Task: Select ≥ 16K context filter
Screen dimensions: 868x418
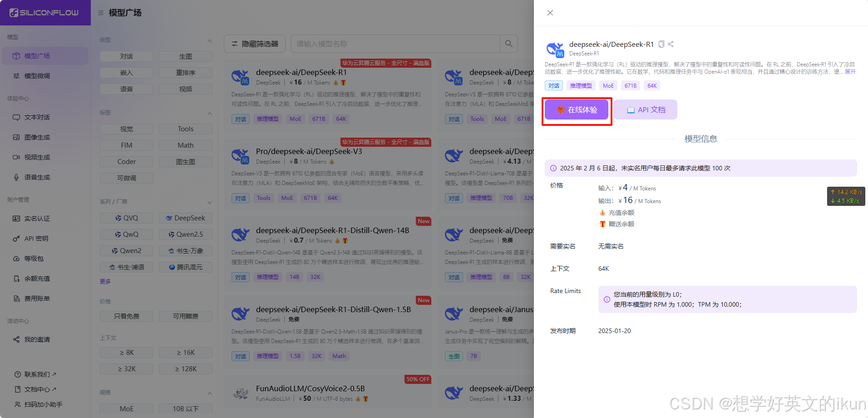Action: click(186, 353)
